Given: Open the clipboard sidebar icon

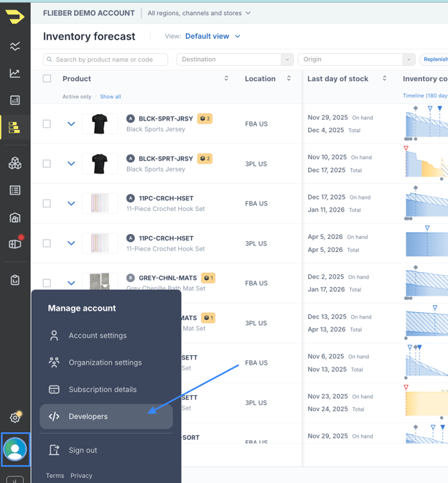Looking at the screenshot, I should [x=15, y=280].
